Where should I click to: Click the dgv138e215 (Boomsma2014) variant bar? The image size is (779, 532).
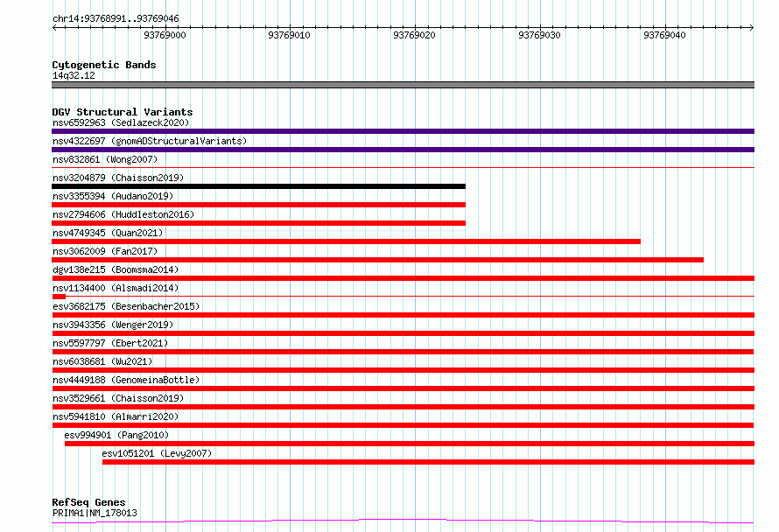pos(403,278)
